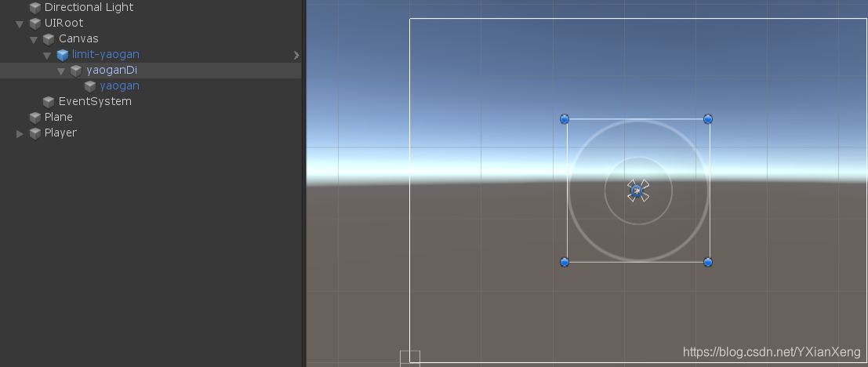This screenshot has height=367, width=868.
Task: Select the limit-yaogan prefab
Action: point(105,54)
